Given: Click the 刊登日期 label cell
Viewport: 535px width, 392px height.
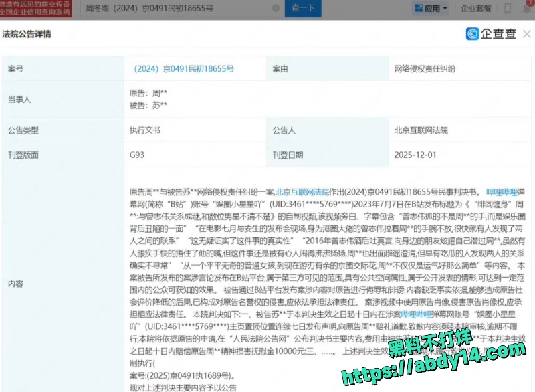Looking at the screenshot, I should pyautogui.click(x=328, y=155).
